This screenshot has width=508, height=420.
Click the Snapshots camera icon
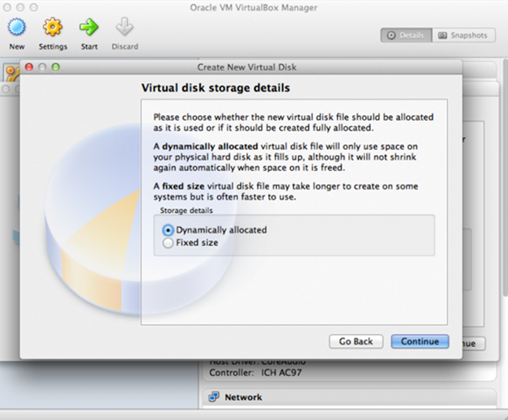coord(442,36)
